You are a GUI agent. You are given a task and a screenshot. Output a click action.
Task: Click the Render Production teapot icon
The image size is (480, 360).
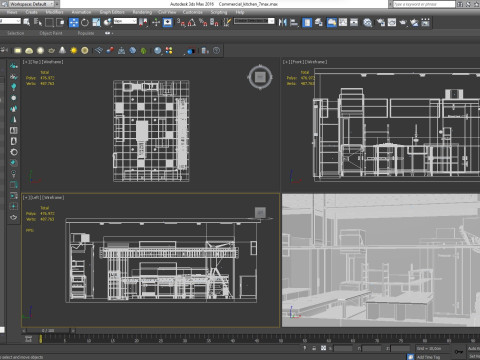click(x=403, y=23)
